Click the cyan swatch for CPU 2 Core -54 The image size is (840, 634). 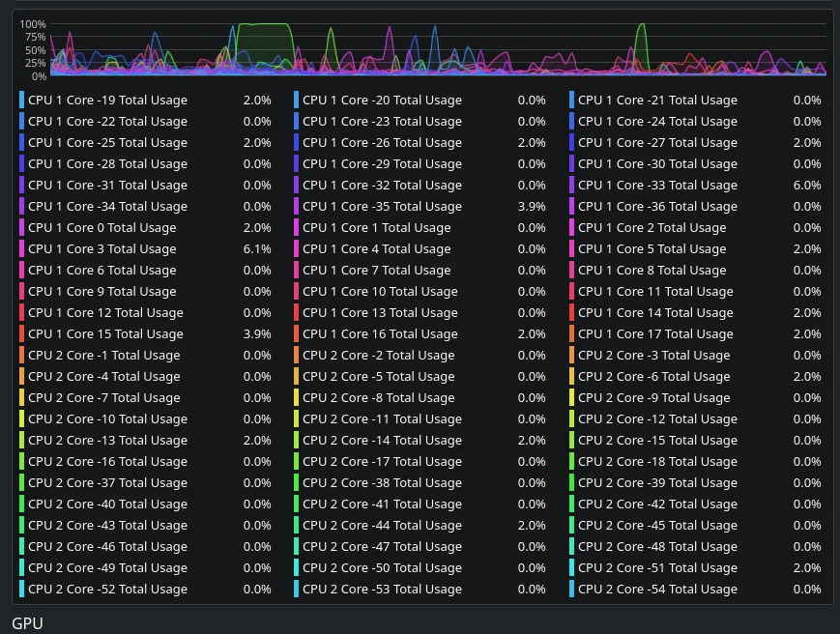coord(571,589)
